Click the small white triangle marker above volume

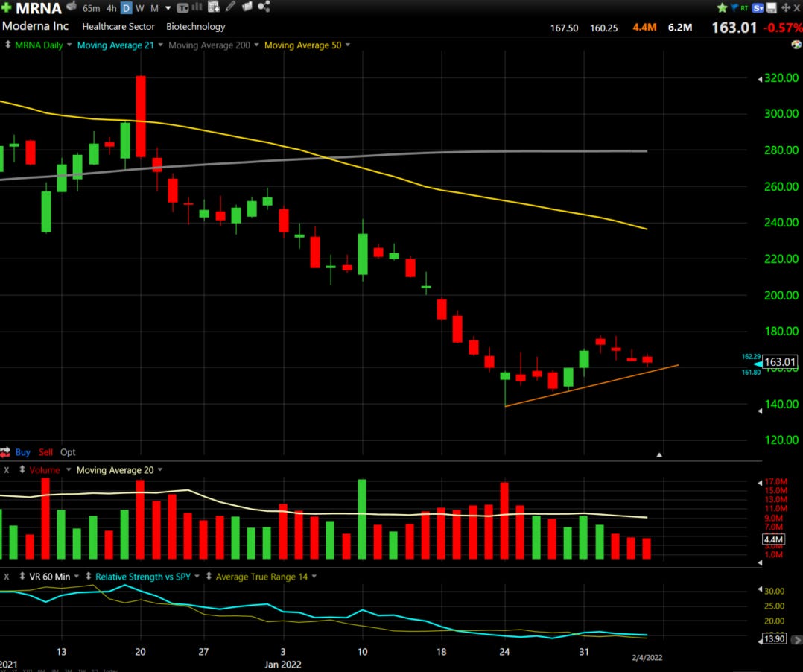(x=659, y=454)
